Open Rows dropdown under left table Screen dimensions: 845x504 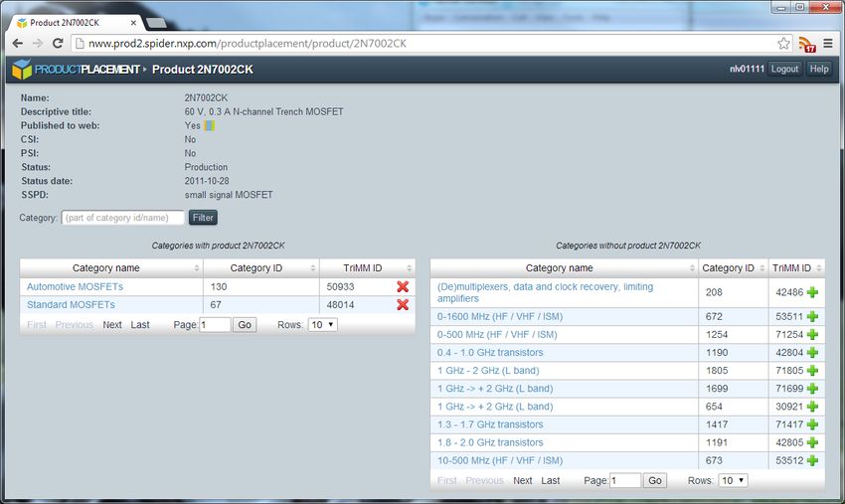[323, 324]
